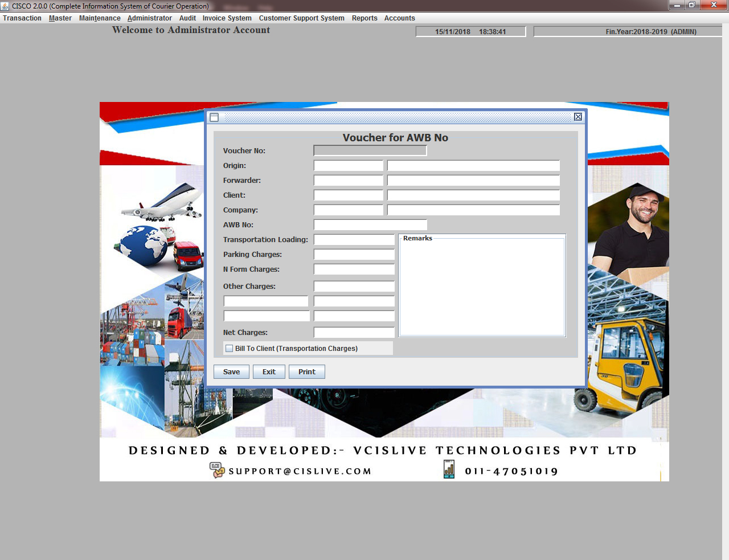Image resolution: width=729 pixels, height=560 pixels.
Task: Save the voucher
Action: pyautogui.click(x=231, y=372)
